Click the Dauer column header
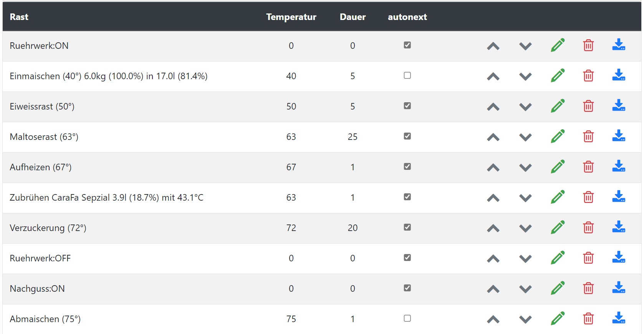 pyautogui.click(x=353, y=17)
